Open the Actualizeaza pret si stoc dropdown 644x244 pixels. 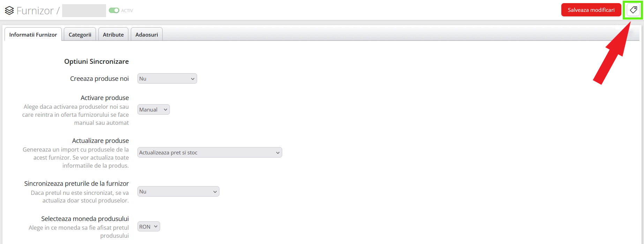[x=209, y=153]
